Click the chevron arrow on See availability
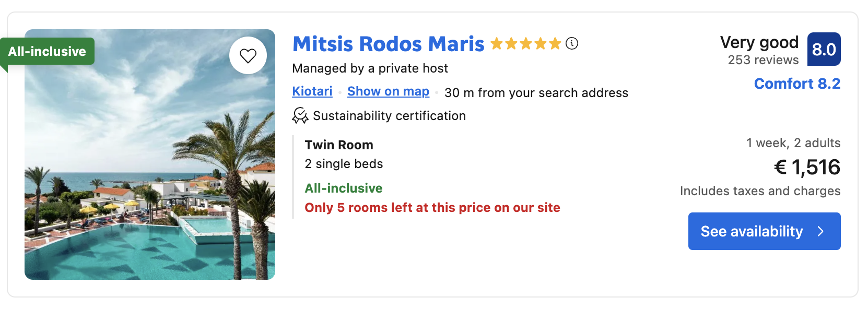This screenshot has width=868, height=309. (x=820, y=231)
